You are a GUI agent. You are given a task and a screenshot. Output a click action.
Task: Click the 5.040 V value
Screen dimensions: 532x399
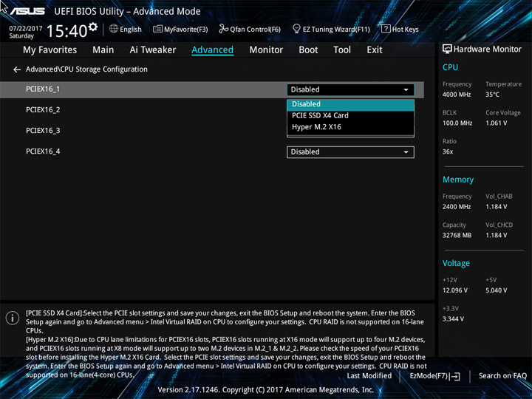coord(496,290)
